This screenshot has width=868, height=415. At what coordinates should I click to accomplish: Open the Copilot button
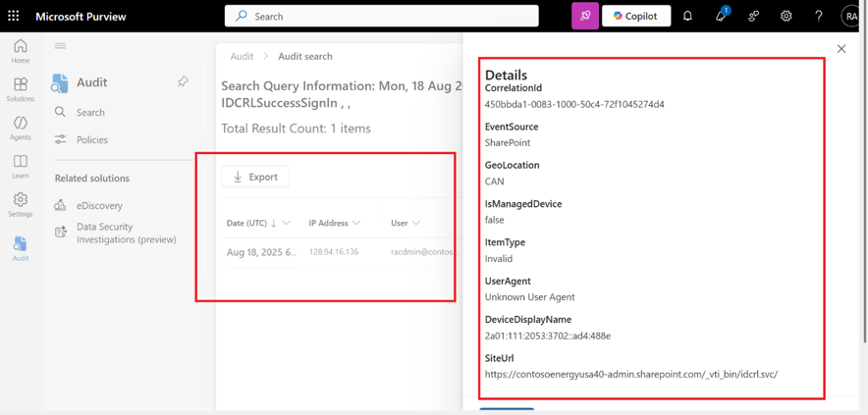tap(635, 16)
